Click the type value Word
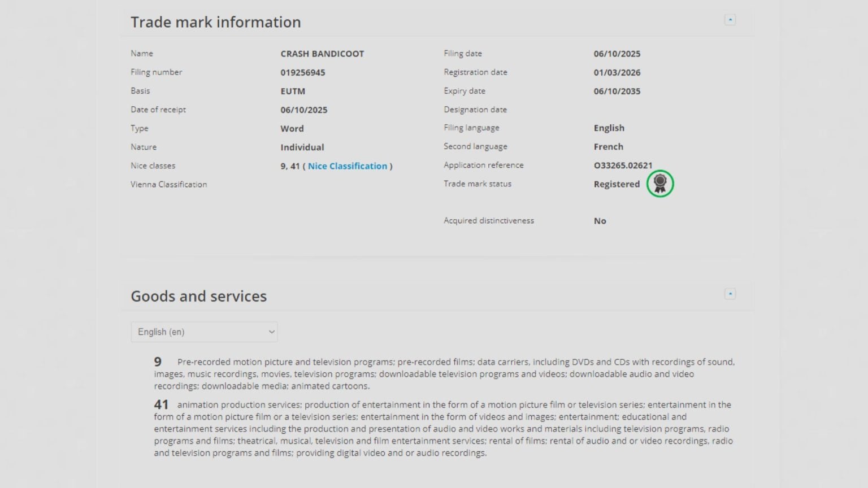868x488 pixels. pyautogui.click(x=292, y=128)
